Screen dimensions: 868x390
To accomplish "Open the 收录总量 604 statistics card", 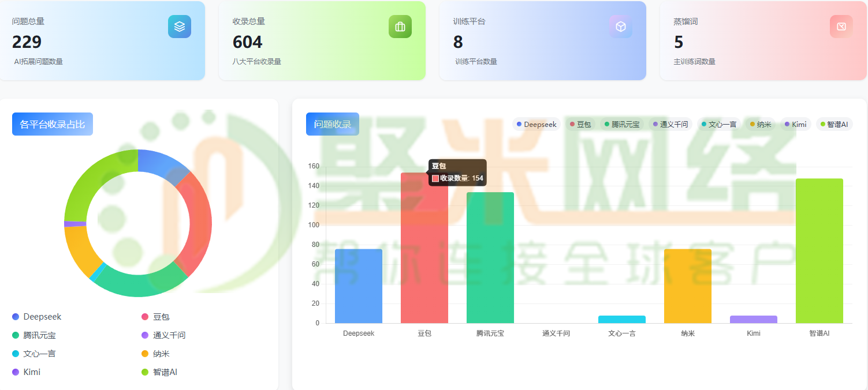I will [322, 40].
